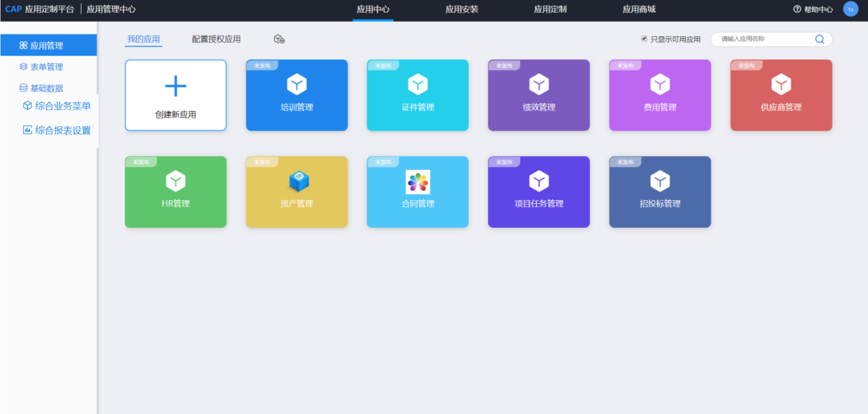
Task: Click the 应用管理中心 header title
Action: coord(111,9)
